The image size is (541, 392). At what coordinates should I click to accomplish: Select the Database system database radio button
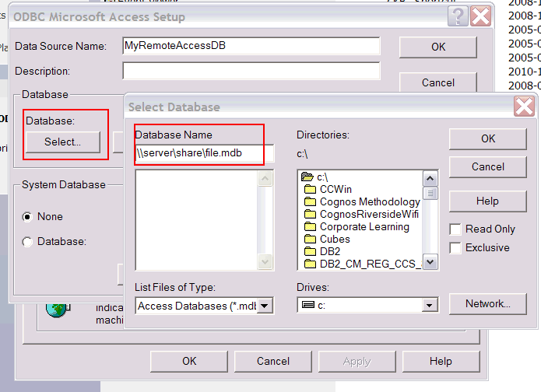point(27,242)
